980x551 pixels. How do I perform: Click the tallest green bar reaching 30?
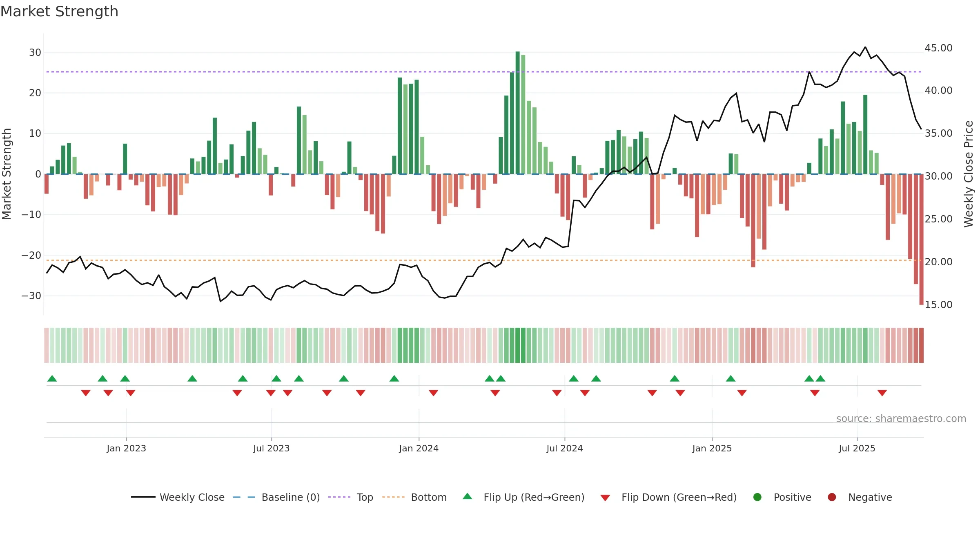[517, 113]
